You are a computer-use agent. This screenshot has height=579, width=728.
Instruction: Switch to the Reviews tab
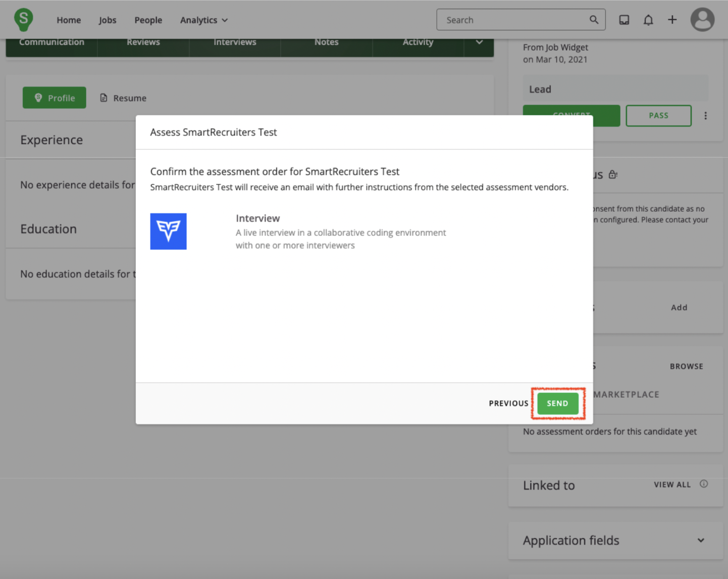click(143, 42)
